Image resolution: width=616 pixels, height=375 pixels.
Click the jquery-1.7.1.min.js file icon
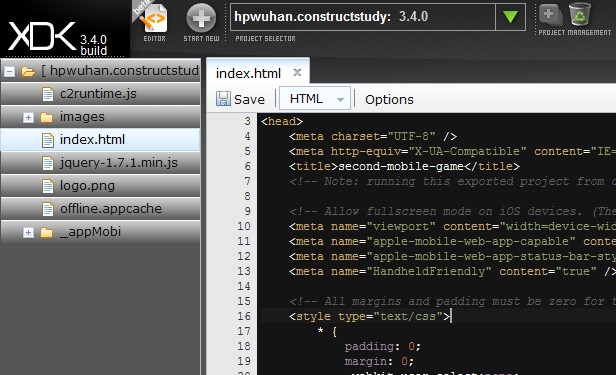(x=48, y=163)
